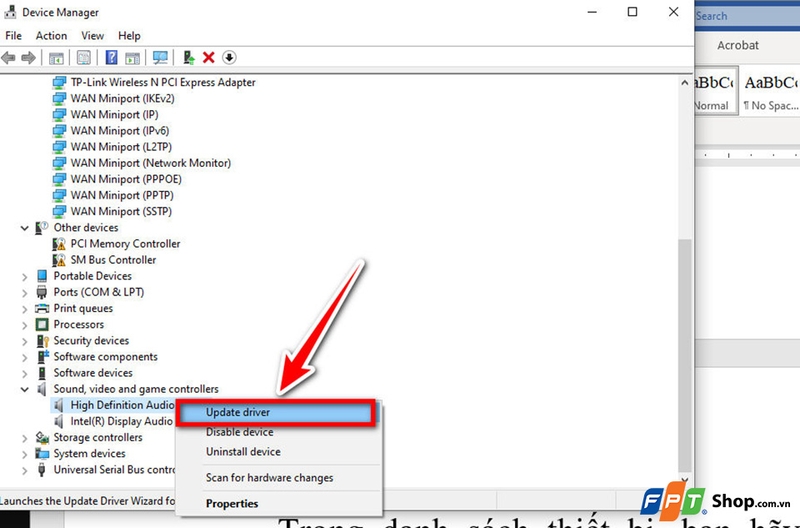The width and height of the screenshot is (800, 528).
Task: Click the Universal Serial Bus plug icon
Action: (42, 470)
